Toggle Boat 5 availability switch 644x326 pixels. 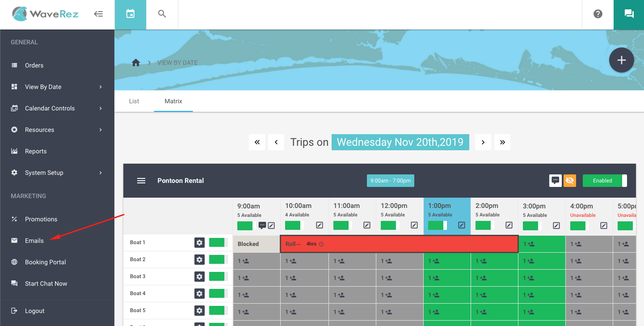coord(219,310)
